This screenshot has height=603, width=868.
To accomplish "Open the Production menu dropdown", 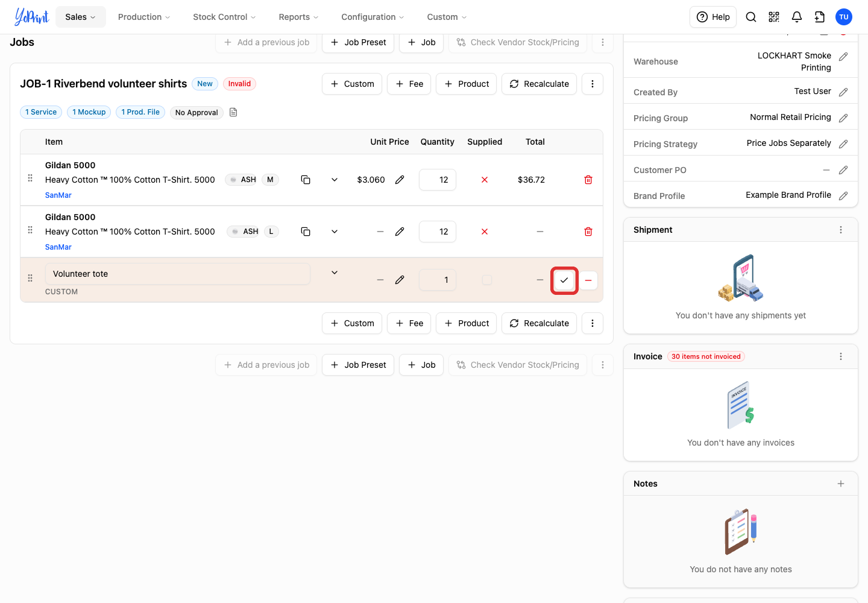I will [x=144, y=17].
